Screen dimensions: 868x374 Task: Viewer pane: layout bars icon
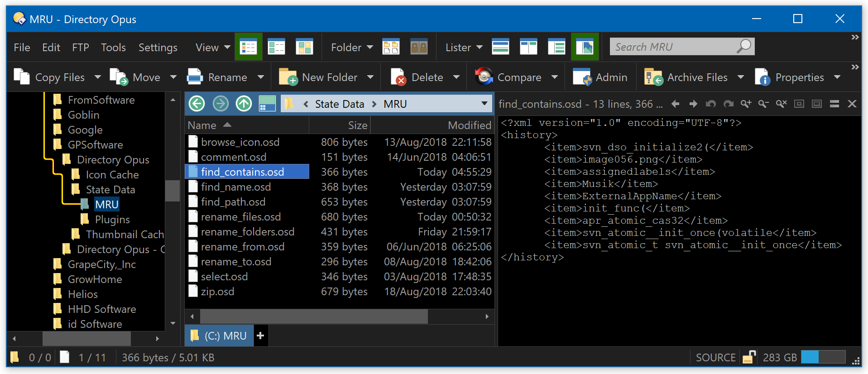pos(834,104)
